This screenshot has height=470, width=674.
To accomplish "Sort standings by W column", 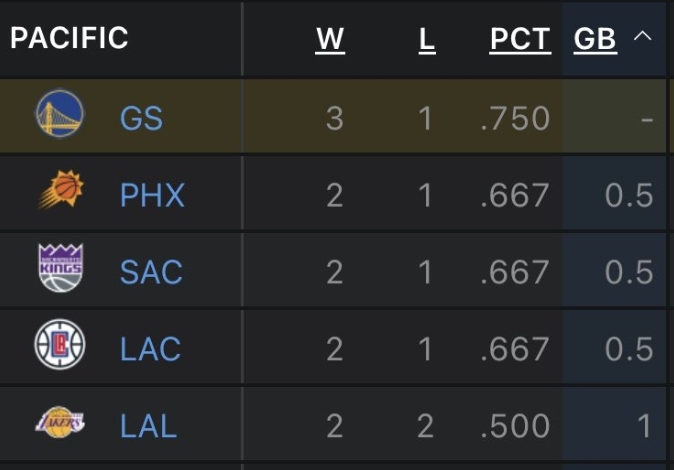I will coord(330,40).
